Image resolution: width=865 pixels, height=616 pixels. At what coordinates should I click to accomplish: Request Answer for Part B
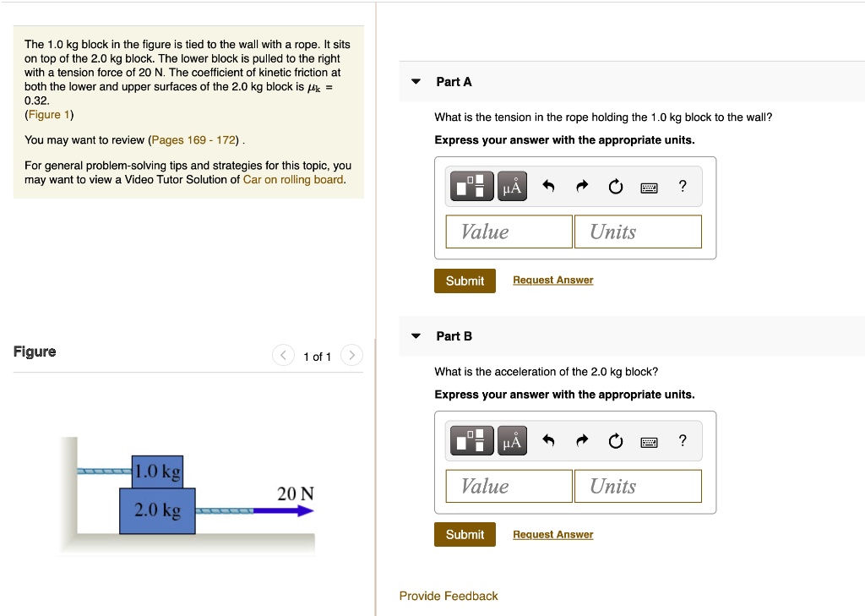pos(552,534)
